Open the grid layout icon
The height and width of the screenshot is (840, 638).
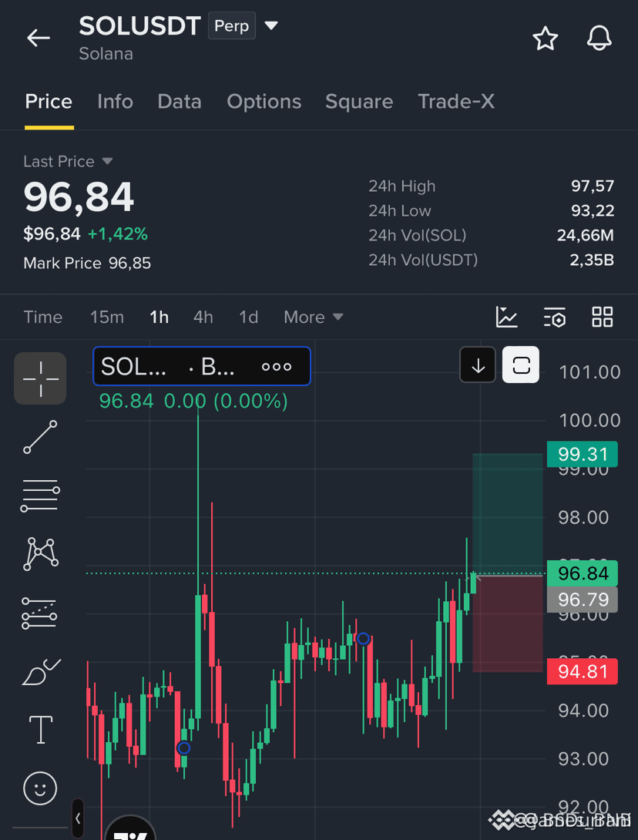click(x=602, y=318)
